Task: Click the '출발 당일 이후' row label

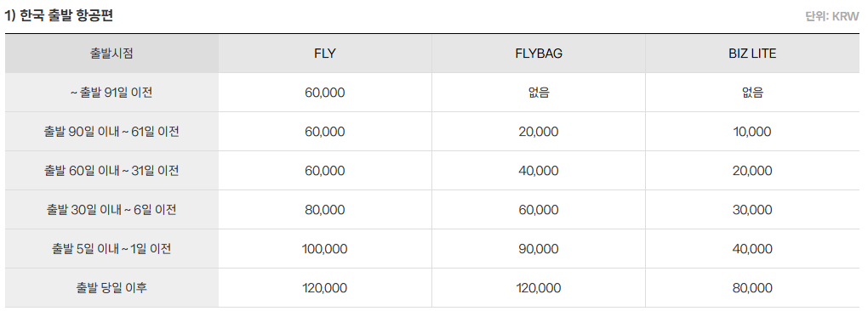Action: tap(111, 288)
